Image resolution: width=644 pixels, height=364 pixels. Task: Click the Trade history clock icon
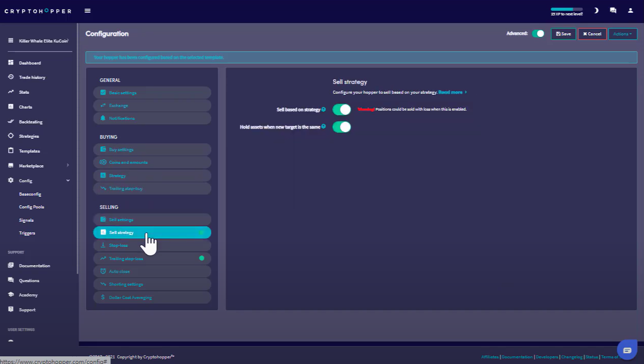(11, 77)
